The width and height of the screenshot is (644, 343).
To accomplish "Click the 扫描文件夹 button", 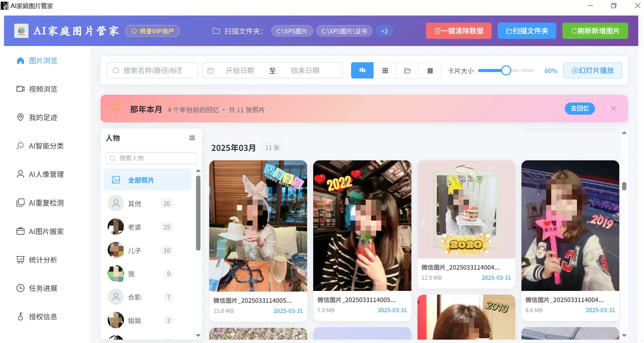I will click(527, 31).
